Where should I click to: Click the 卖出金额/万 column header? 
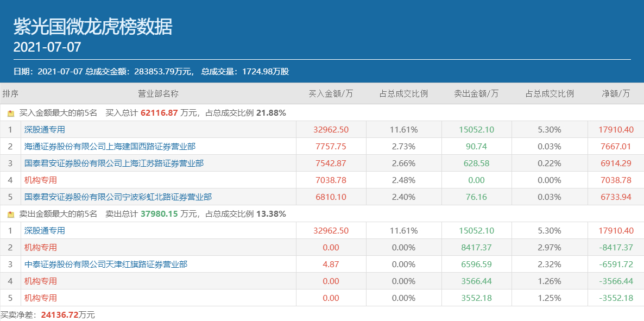476,93
